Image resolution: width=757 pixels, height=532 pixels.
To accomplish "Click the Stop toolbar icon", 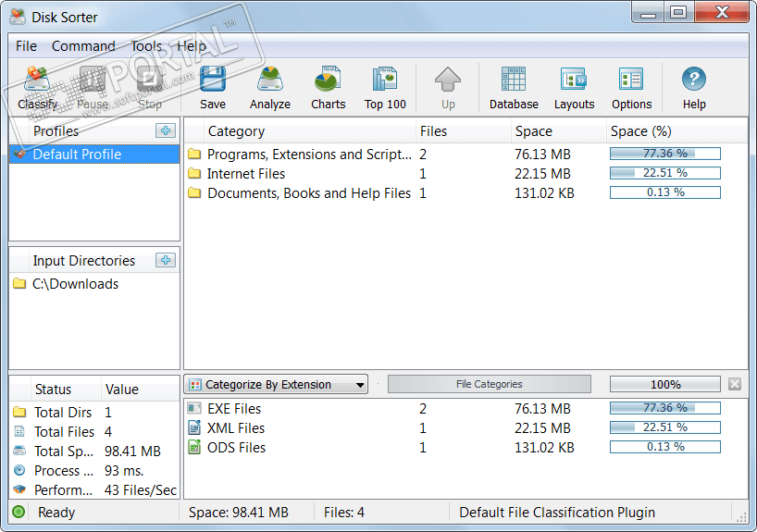I will pyautogui.click(x=150, y=80).
